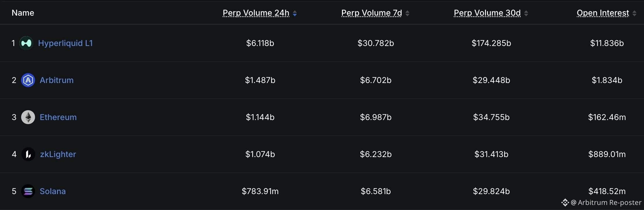Click the Hyperliquid L1 logo icon
644x210 pixels.
click(x=26, y=43)
